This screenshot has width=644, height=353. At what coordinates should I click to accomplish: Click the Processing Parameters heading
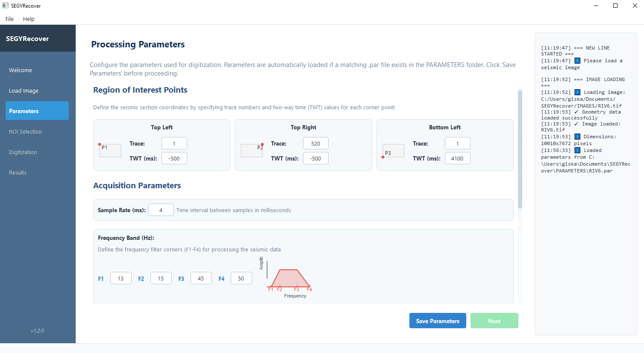tap(138, 44)
